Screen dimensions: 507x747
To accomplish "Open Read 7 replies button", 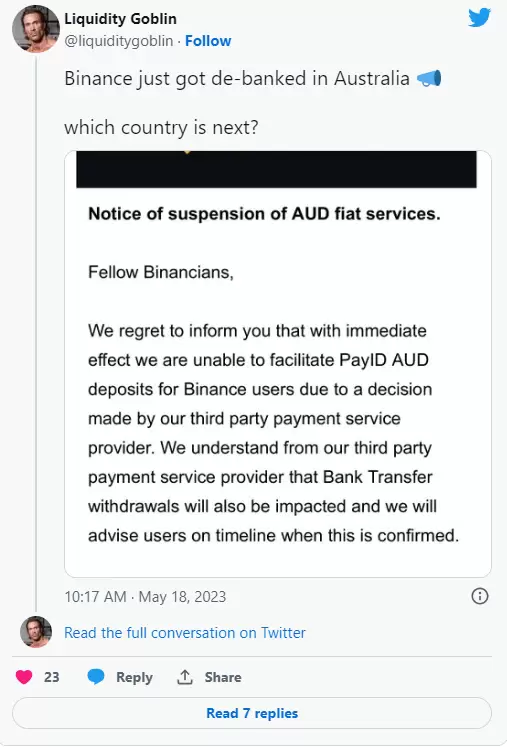I will point(252,713).
